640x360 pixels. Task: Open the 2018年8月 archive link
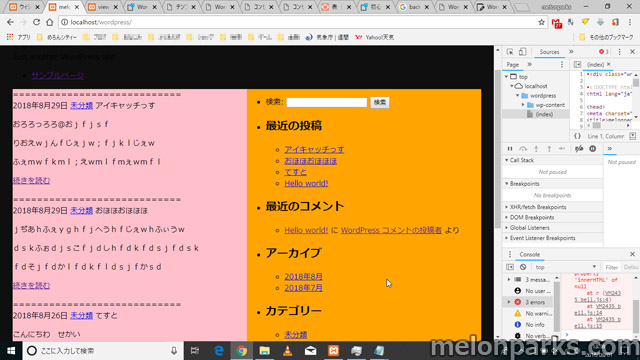[303, 276]
